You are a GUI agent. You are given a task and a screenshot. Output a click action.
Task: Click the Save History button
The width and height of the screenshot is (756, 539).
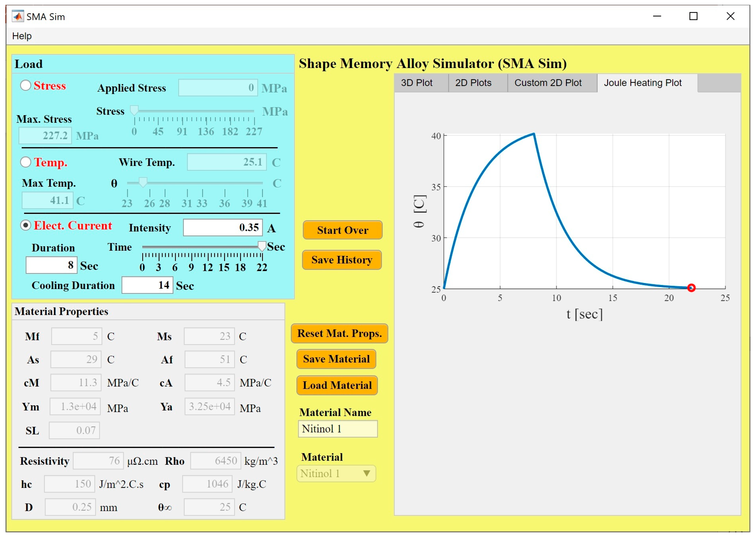pos(342,260)
